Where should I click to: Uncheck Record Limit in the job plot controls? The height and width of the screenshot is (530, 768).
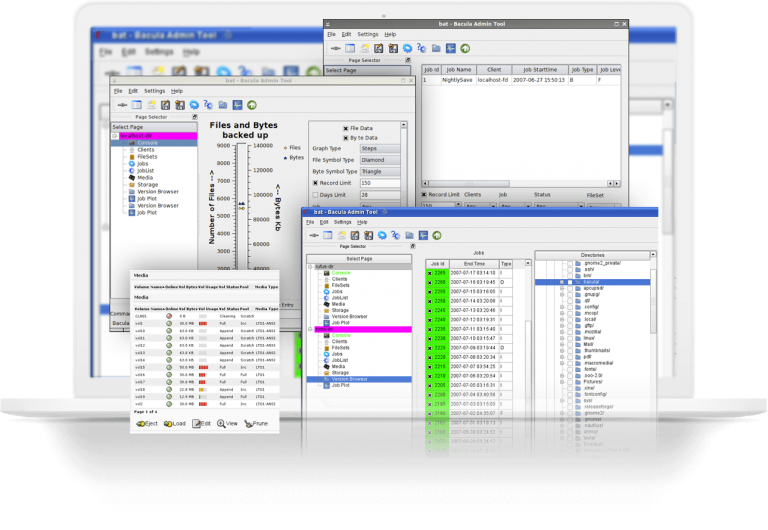315,183
